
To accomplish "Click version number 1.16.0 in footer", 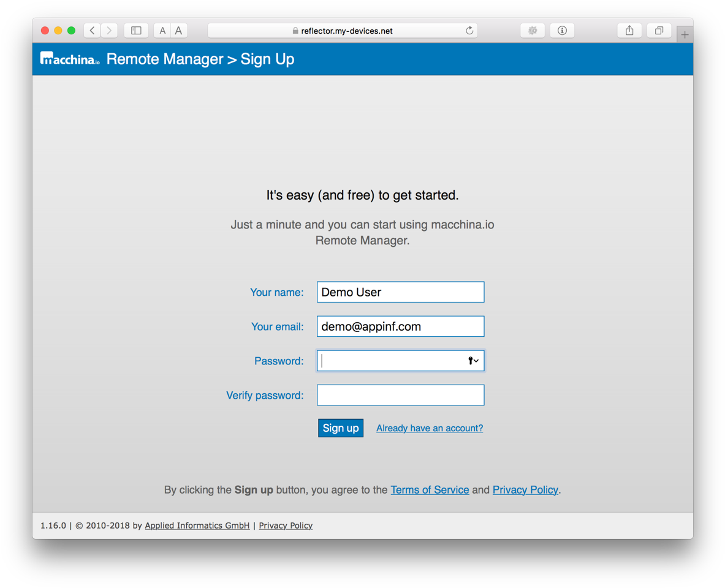I will tap(53, 526).
